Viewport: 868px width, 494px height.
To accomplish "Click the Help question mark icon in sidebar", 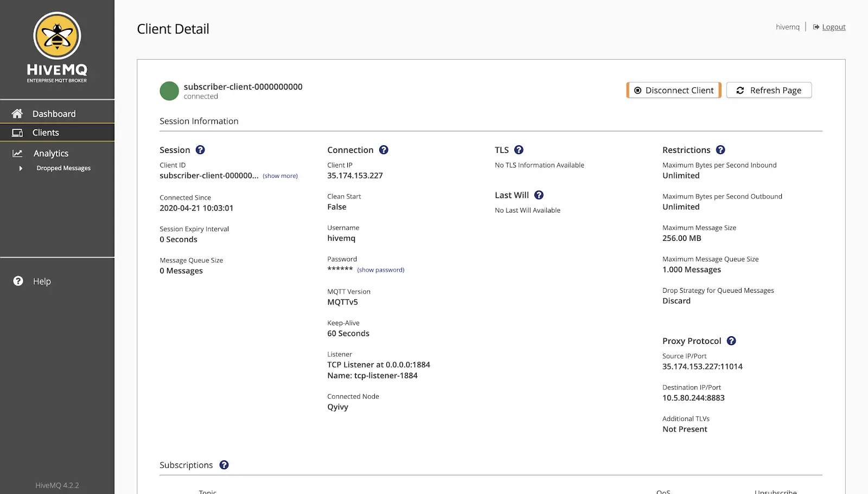I will (x=18, y=281).
